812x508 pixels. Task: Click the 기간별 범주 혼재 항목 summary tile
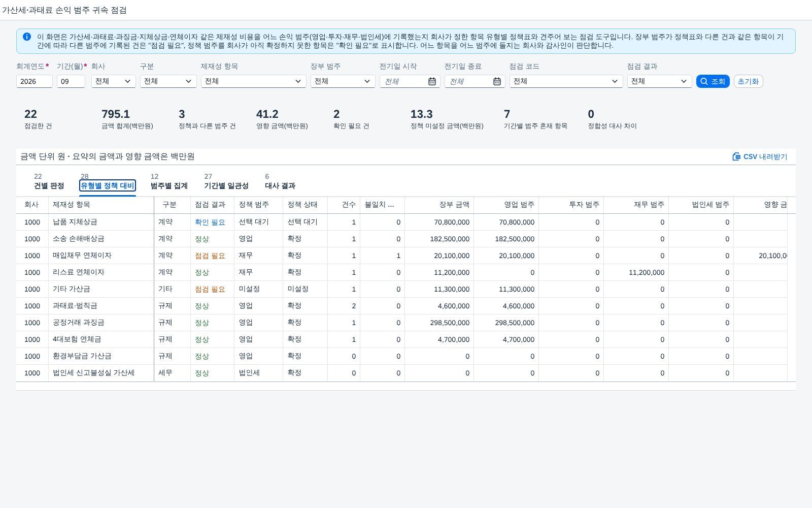(x=535, y=119)
